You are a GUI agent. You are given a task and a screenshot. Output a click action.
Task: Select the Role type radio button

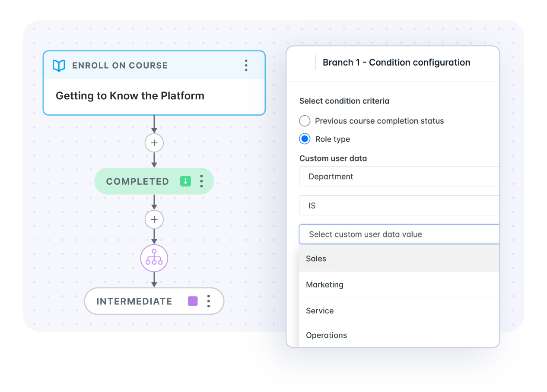305,139
